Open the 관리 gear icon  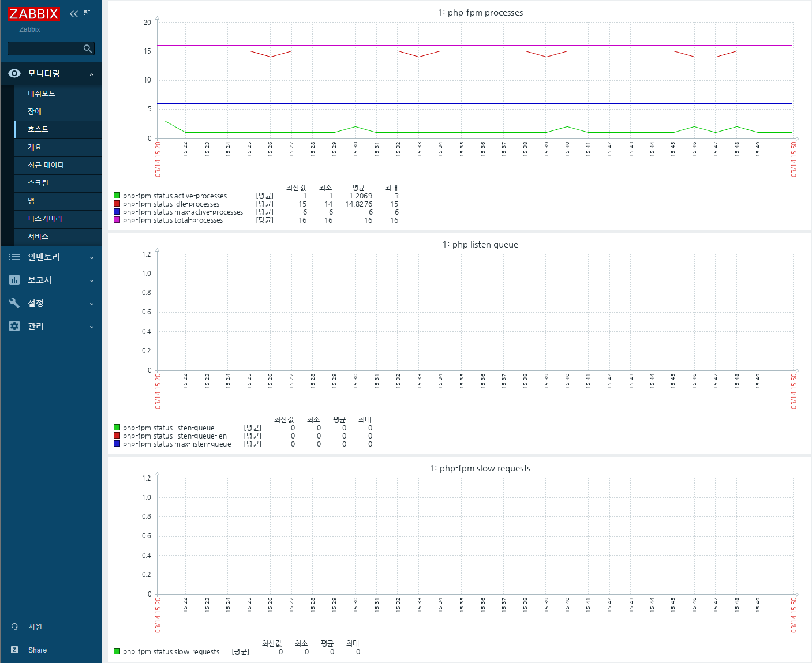coord(14,326)
